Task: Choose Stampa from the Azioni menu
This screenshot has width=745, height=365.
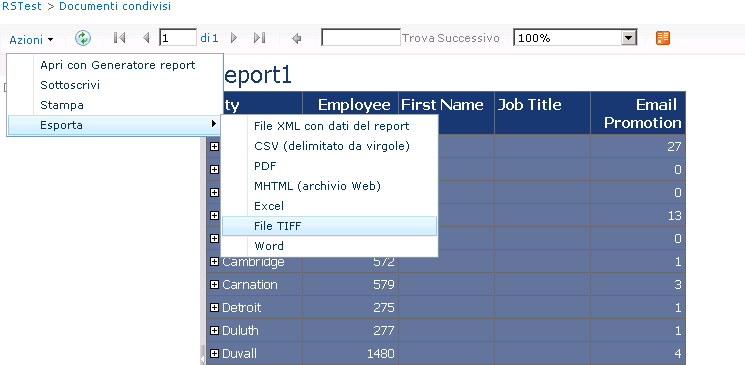Action: [x=62, y=105]
